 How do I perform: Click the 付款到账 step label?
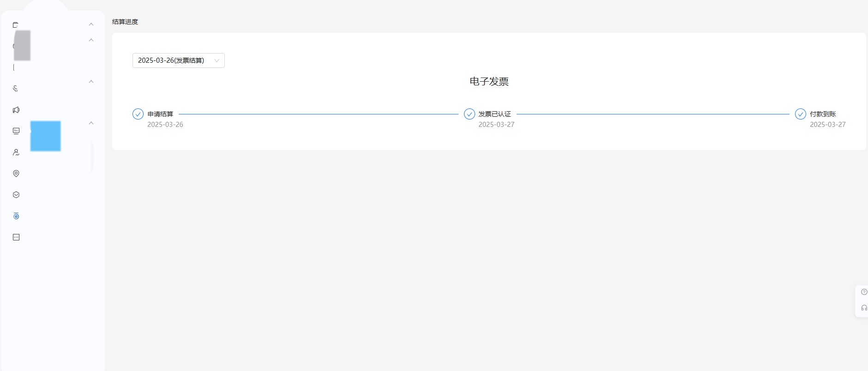(x=823, y=114)
